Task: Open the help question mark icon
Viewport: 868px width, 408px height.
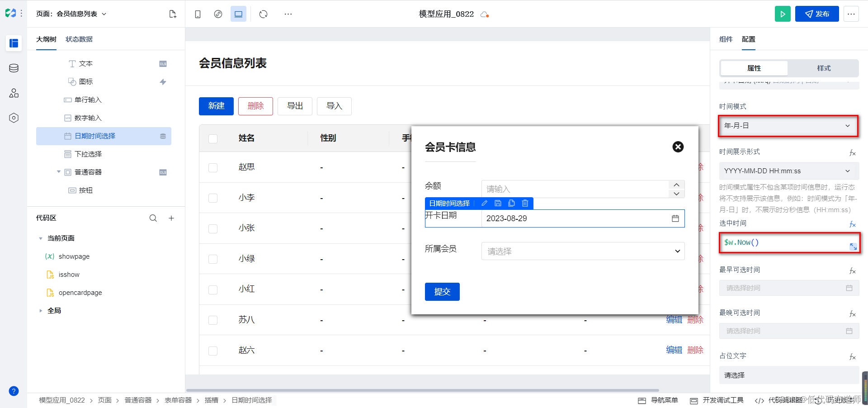Action: [14, 391]
